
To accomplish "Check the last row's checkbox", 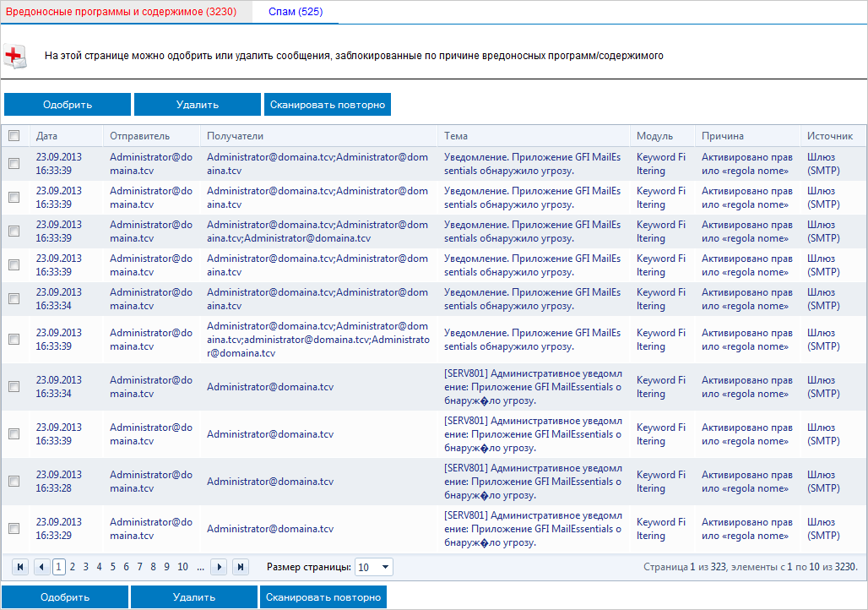I will pos(14,528).
